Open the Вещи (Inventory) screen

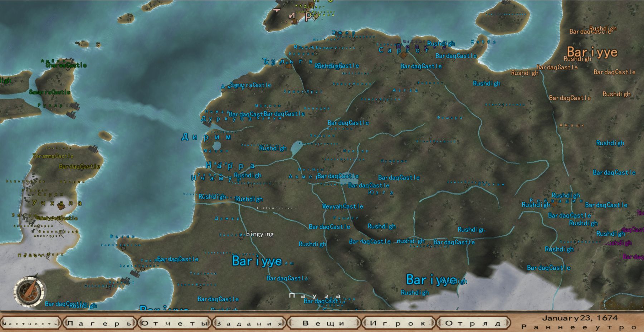click(x=324, y=323)
